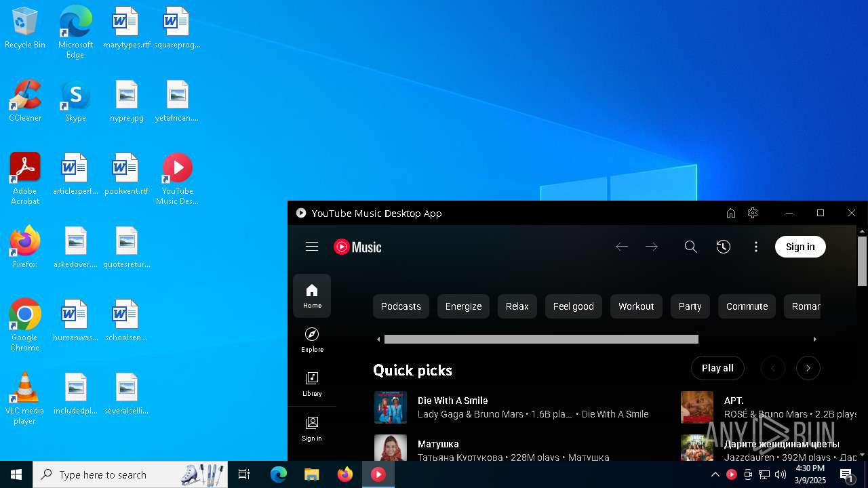The width and height of the screenshot is (868, 488).
Task: Select nypre.jpg file on desktop
Action: [x=126, y=102]
